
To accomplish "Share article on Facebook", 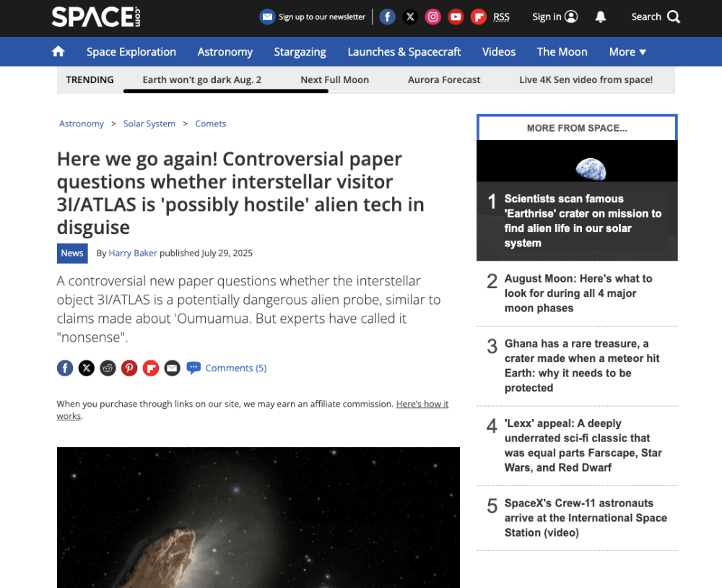I will [x=65, y=368].
